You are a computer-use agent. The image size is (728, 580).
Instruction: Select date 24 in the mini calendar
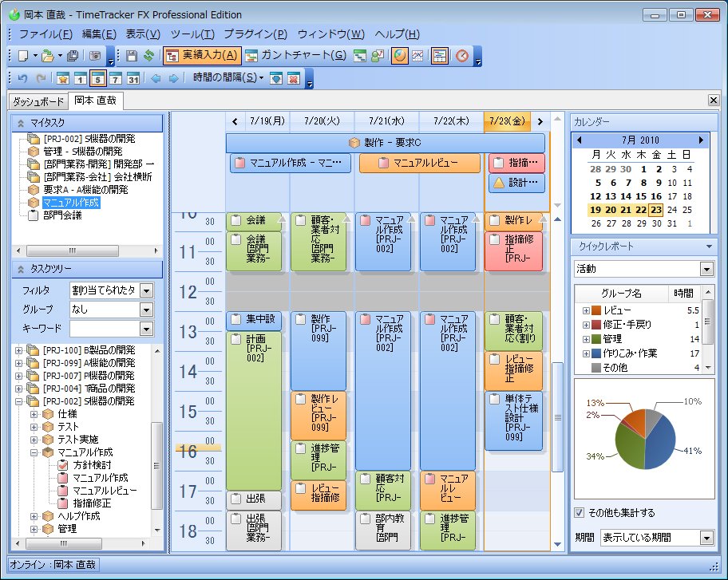click(x=672, y=210)
